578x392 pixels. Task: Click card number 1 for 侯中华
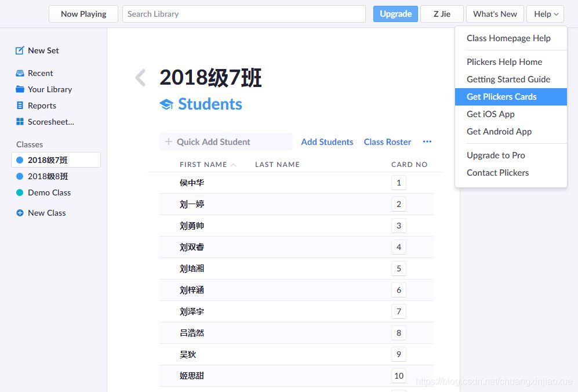click(x=398, y=183)
